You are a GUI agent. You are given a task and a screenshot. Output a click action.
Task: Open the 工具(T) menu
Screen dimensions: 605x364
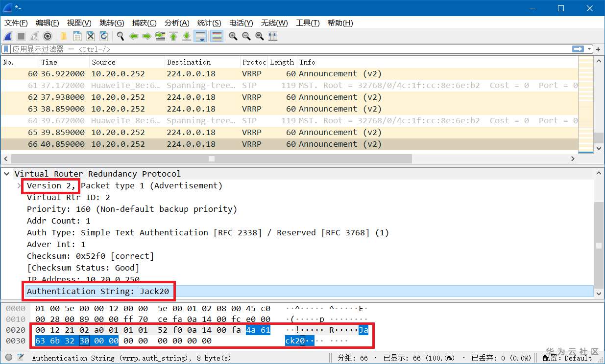coord(308,23)
